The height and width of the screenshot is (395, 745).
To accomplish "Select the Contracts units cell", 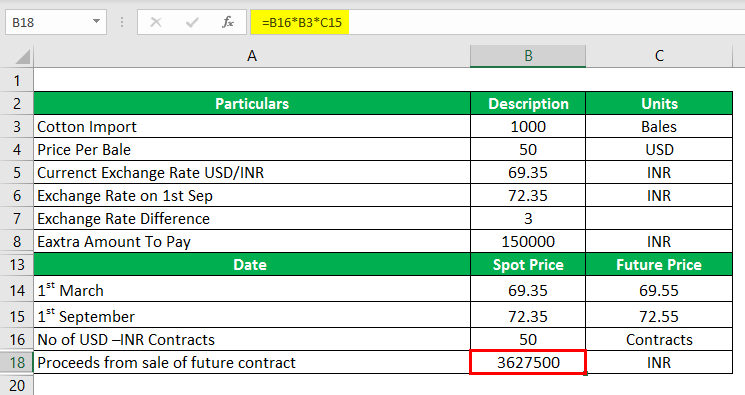I will (659, 339).
